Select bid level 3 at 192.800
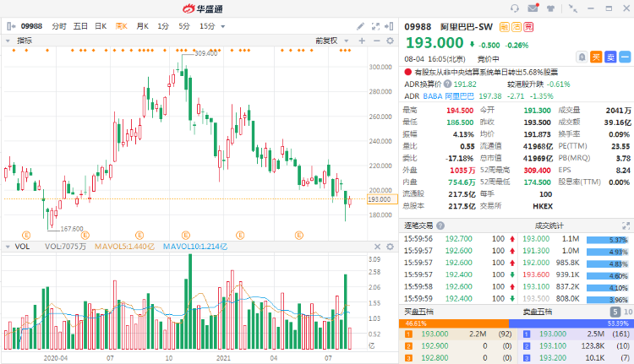 coord(458,358)
